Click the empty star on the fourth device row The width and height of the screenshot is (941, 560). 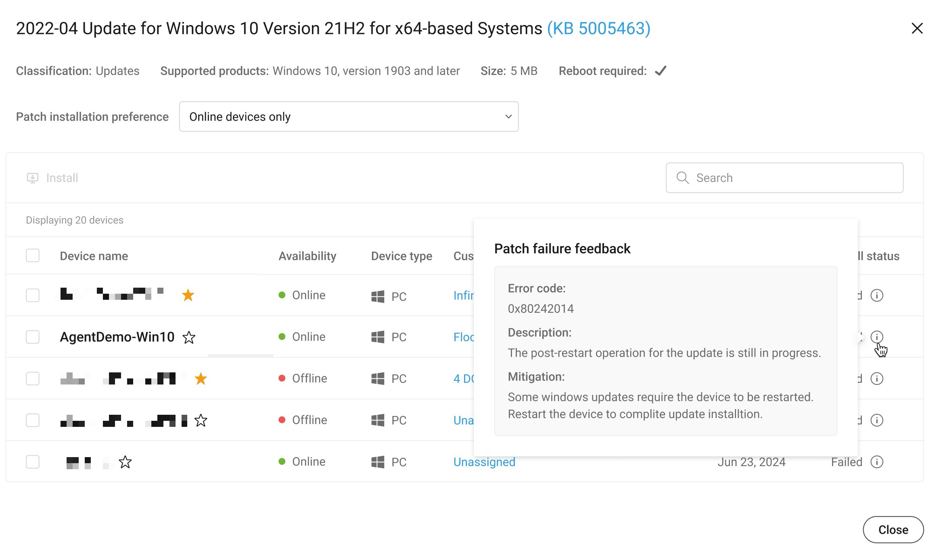click(x=201, y=420)
